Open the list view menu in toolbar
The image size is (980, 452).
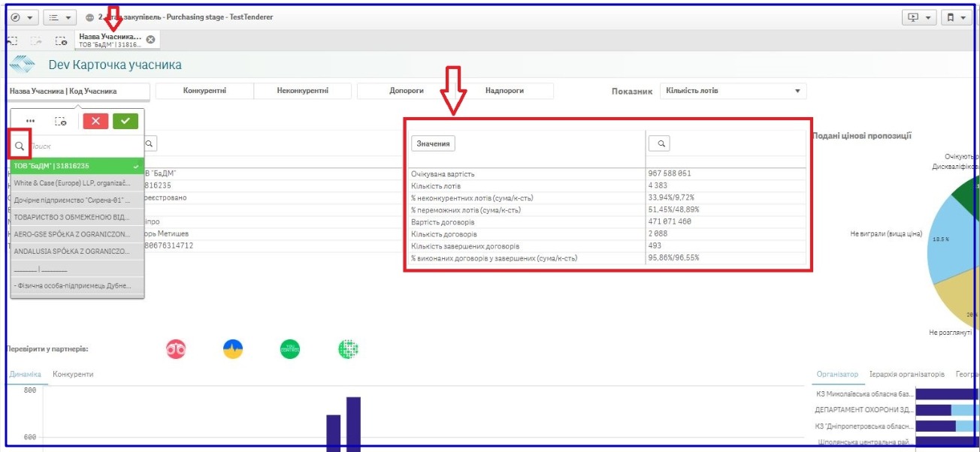pyautogui.click(x=59, y=17)
